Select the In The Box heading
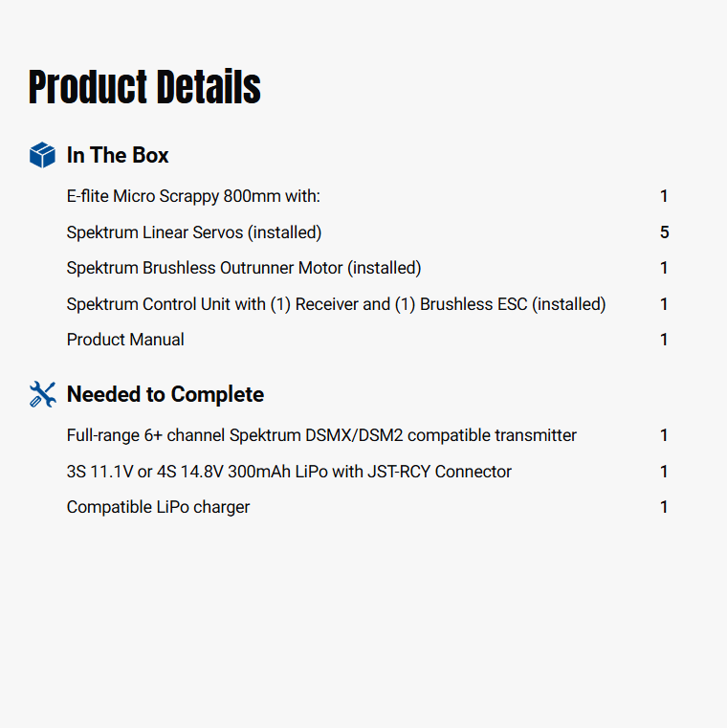 118,155
